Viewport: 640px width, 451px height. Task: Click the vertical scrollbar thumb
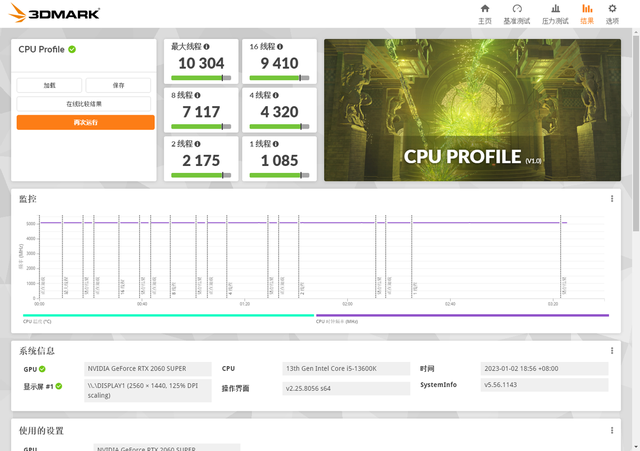(636, 133)
